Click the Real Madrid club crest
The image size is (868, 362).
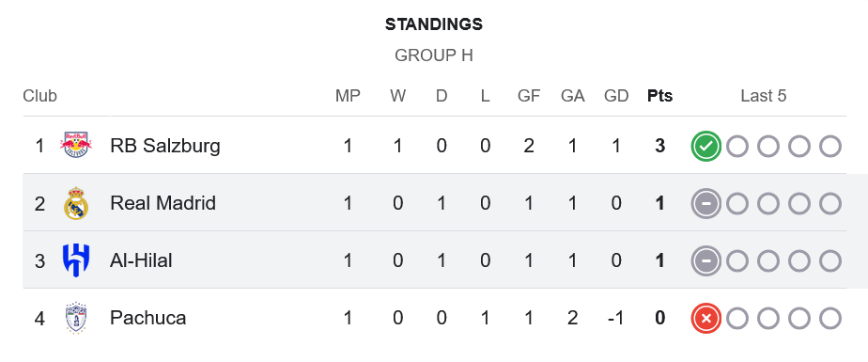coord(76,203)
